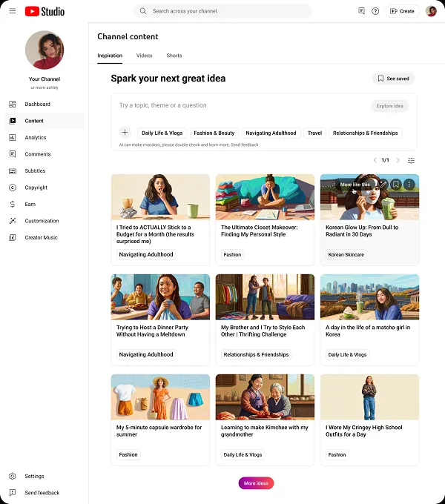This screenshot has width=445, height=504.
Task: Go to next page of ideas
Action: (398, 160)
